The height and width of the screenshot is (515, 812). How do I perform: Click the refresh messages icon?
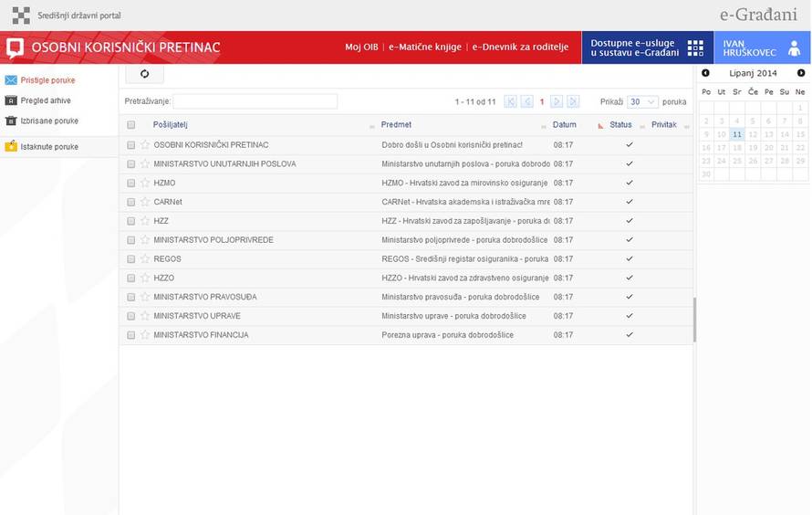coord(144,74)
